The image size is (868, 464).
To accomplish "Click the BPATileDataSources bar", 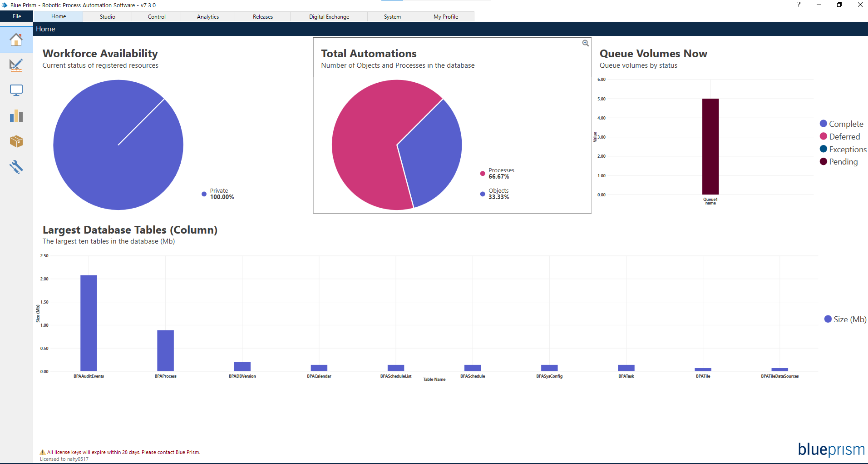I will (780, 369).
